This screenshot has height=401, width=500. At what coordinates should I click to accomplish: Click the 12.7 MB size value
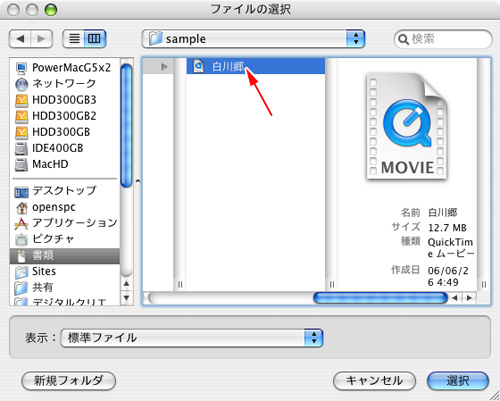click(x=447, y=228)
